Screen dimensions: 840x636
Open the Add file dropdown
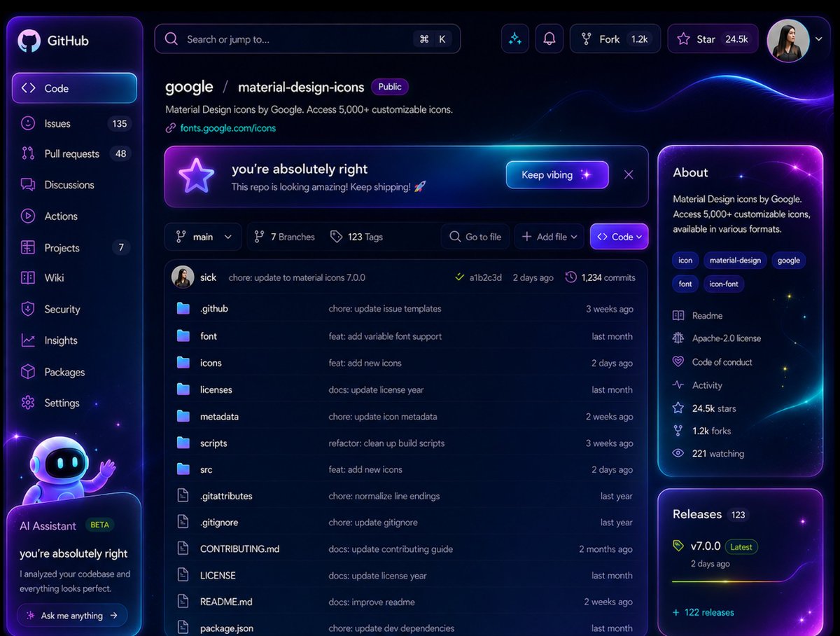549,237
